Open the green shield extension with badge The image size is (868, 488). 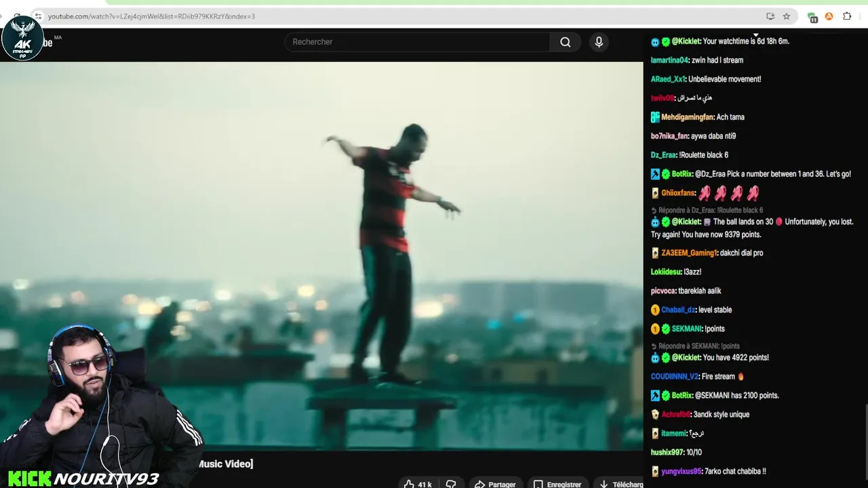(812, 17)
